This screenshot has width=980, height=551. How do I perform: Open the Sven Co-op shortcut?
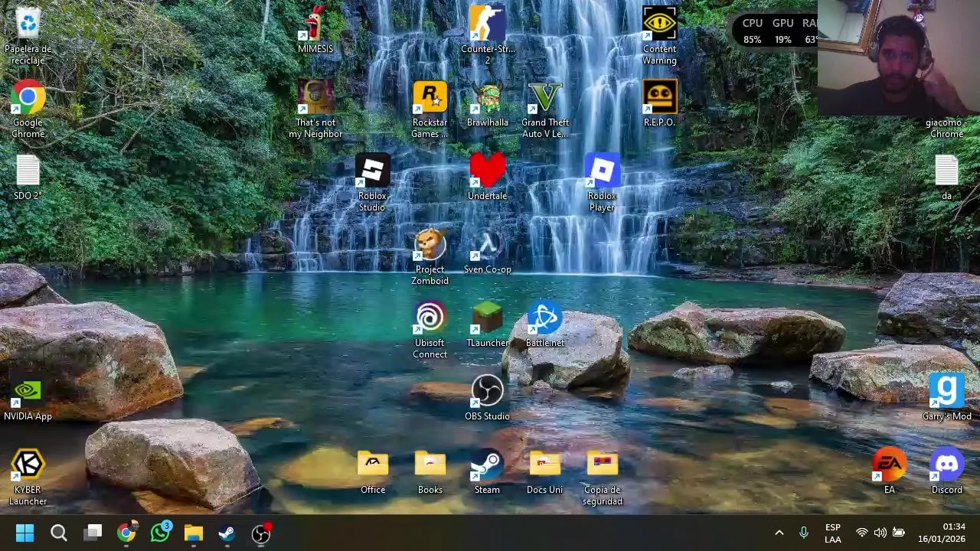tap(488, 251)
